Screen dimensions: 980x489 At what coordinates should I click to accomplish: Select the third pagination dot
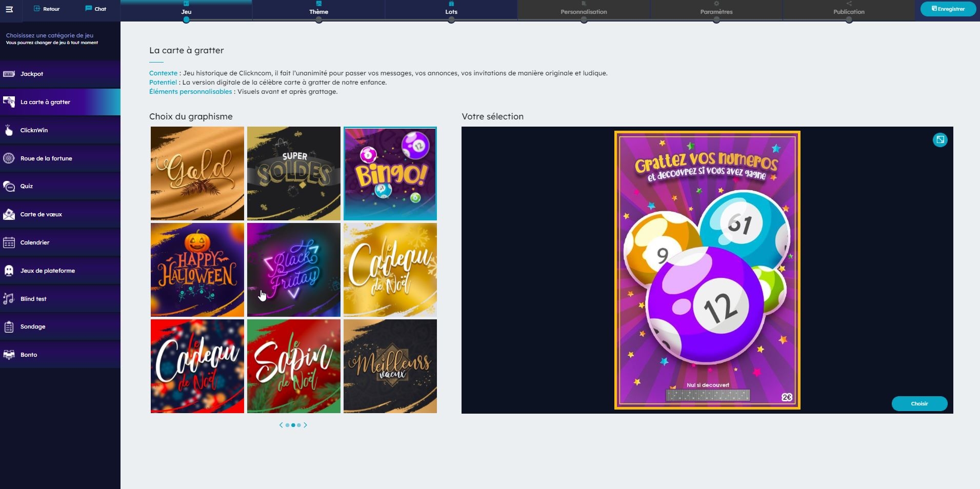[299, 425]
